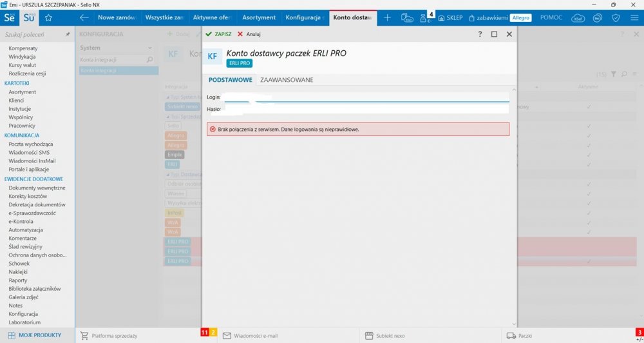The height and width of the screenshot is (343, 644).
Task: Click the KOMUNIKACJA section header
Action: [x=22, y=135]
